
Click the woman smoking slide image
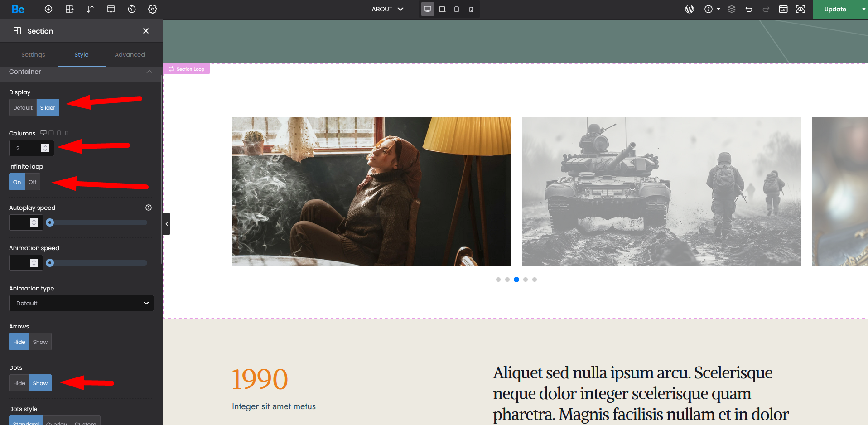click(371, 192)
